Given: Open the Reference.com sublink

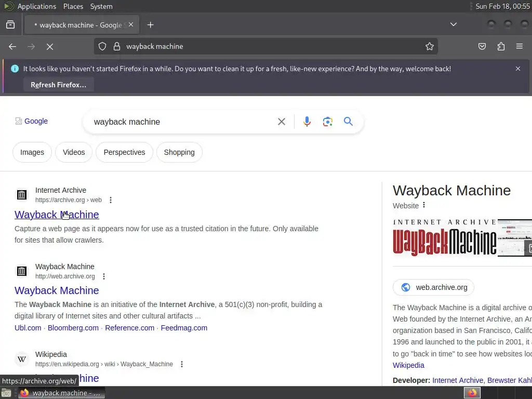Looking at the screenshot, I should (129, 328).
